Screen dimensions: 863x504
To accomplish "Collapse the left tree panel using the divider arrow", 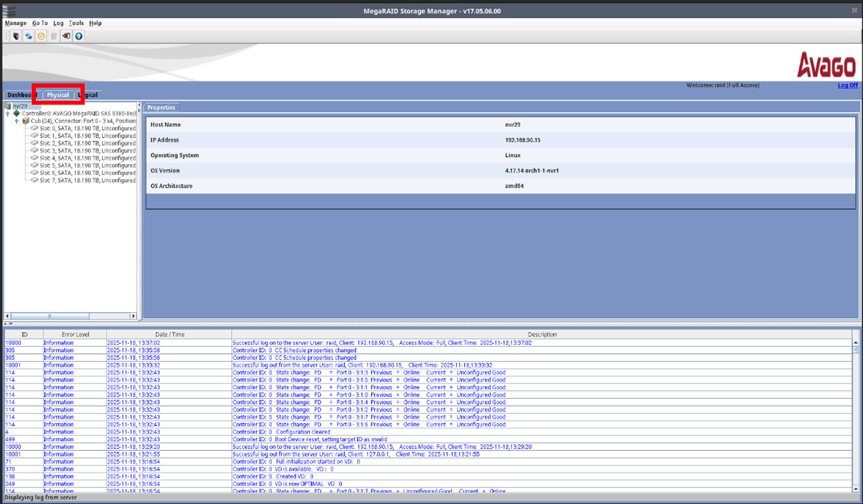I will [x=139, y=105].
